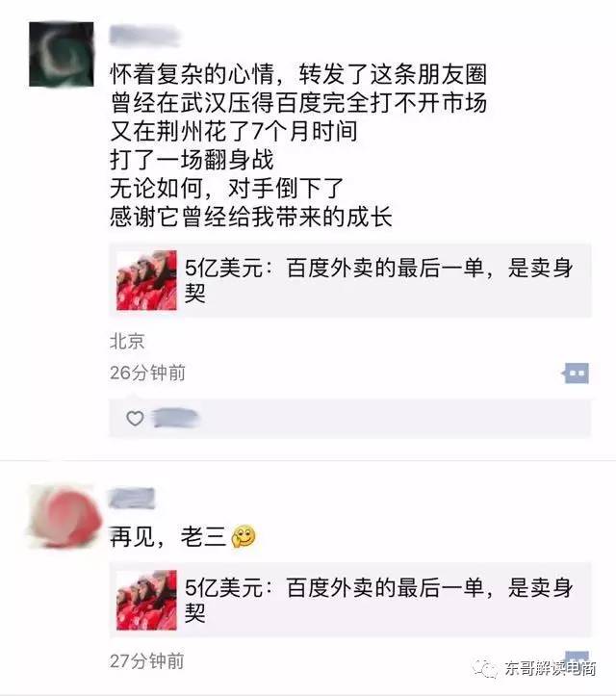This screenshot has height=696, width=616.
Task: Tap the thinking emoji after 再见，老三
Action: coord(244,536)
